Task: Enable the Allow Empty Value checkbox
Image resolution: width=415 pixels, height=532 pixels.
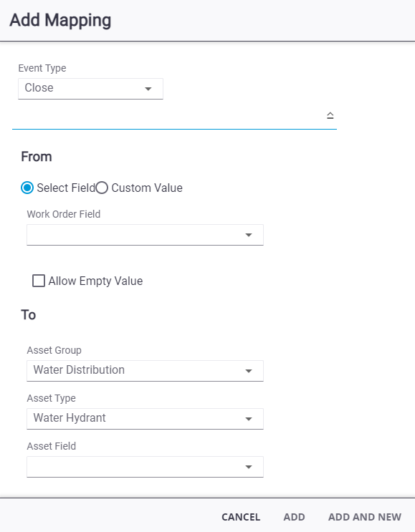Action: tap(39, 281)
